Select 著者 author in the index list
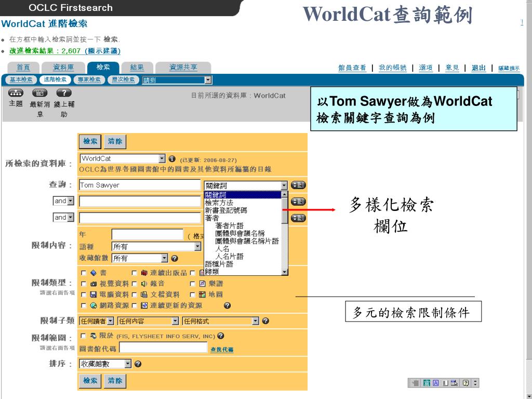 coord(212,218)
